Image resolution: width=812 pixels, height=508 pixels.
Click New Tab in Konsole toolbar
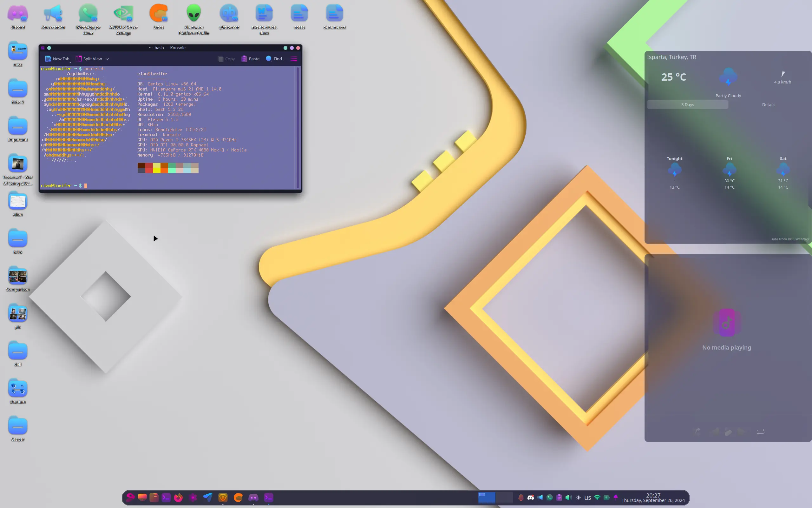(x=57, y=59)
